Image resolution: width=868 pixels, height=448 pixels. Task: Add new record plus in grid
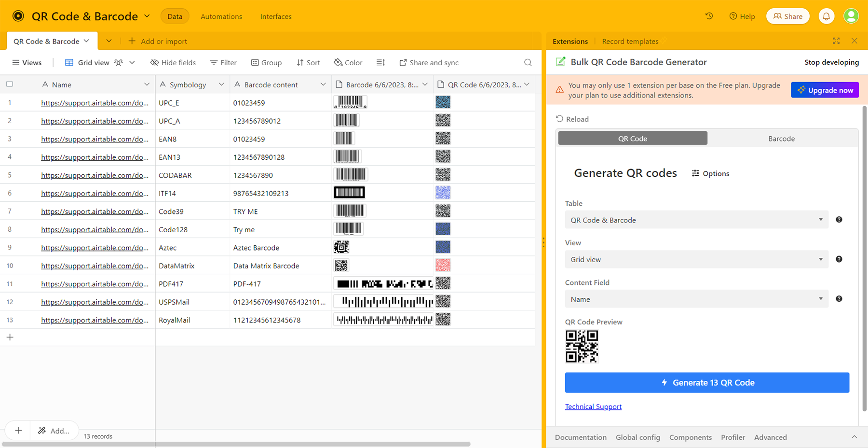[10, 337]
